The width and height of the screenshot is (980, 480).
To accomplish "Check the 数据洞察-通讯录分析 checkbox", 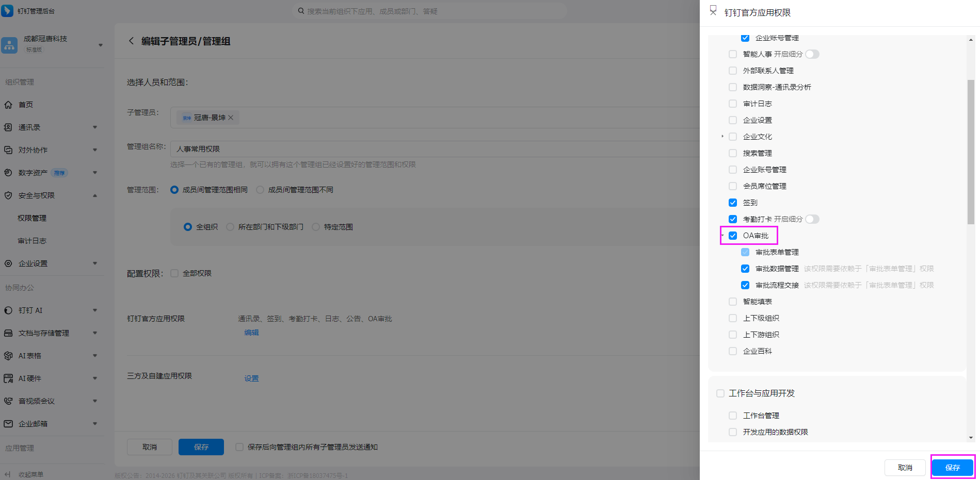I will (x=733, y=87).
